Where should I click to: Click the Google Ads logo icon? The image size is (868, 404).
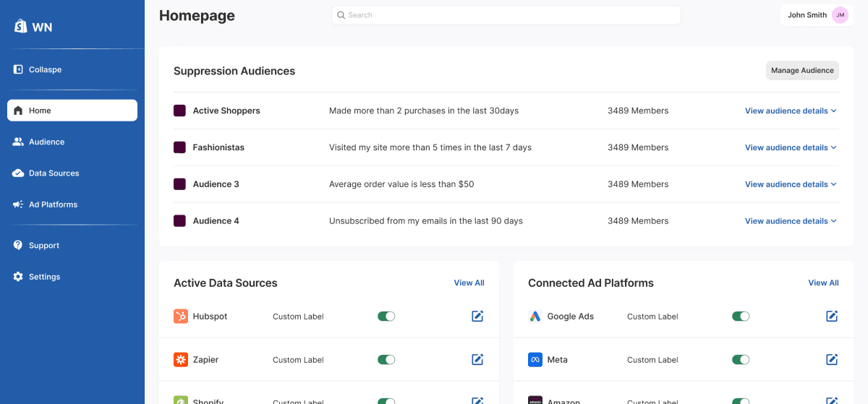[535, 317]
